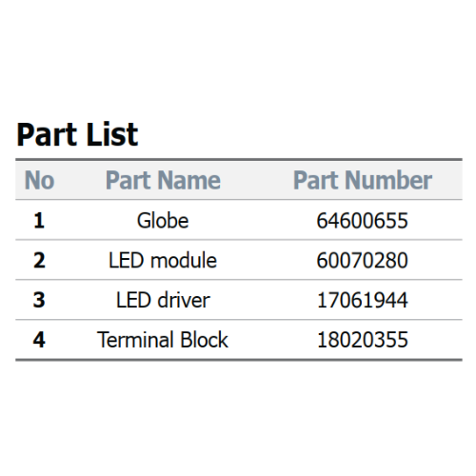Select part number 64600655

point(363,221)
